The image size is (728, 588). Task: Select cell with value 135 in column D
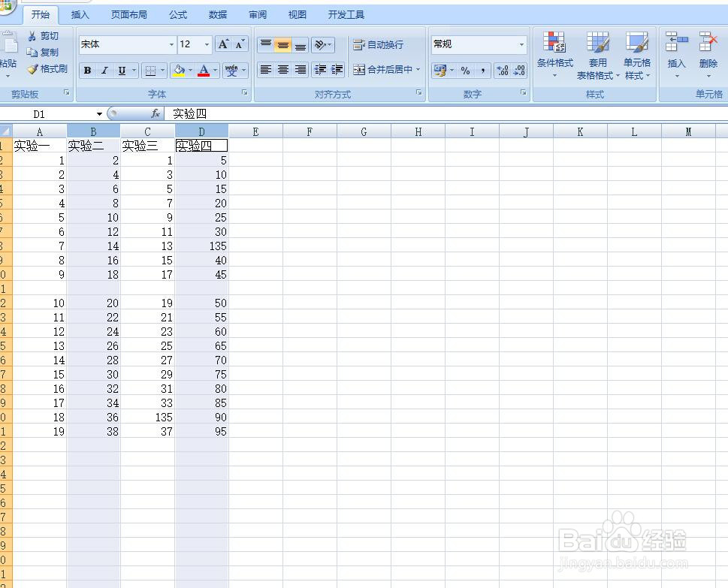[x=202, y=246]
